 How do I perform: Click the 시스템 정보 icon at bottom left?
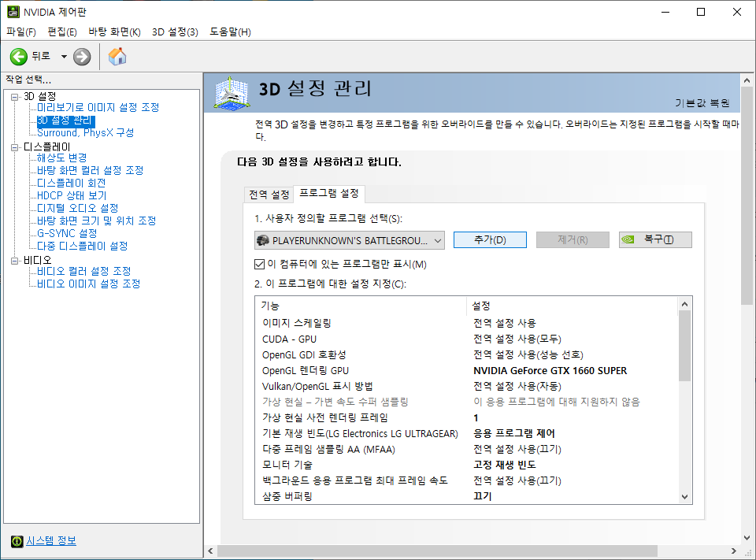[17, 541]
